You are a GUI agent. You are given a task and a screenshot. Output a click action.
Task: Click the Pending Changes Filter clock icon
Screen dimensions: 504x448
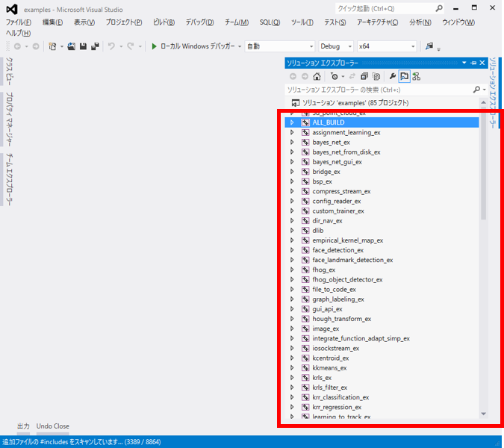tap(335, 76)
